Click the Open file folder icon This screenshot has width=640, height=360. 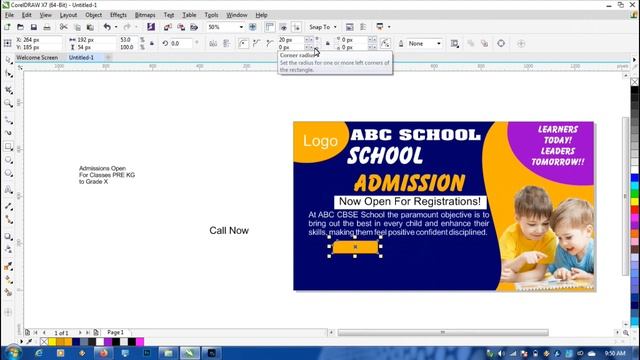pos(20,27)
